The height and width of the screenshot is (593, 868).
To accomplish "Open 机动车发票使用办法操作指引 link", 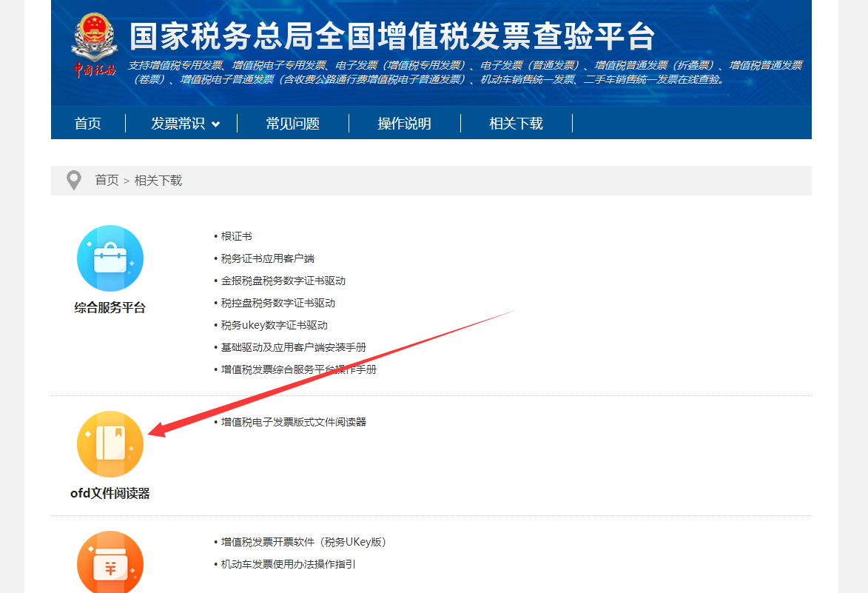I will click(288, 564).
